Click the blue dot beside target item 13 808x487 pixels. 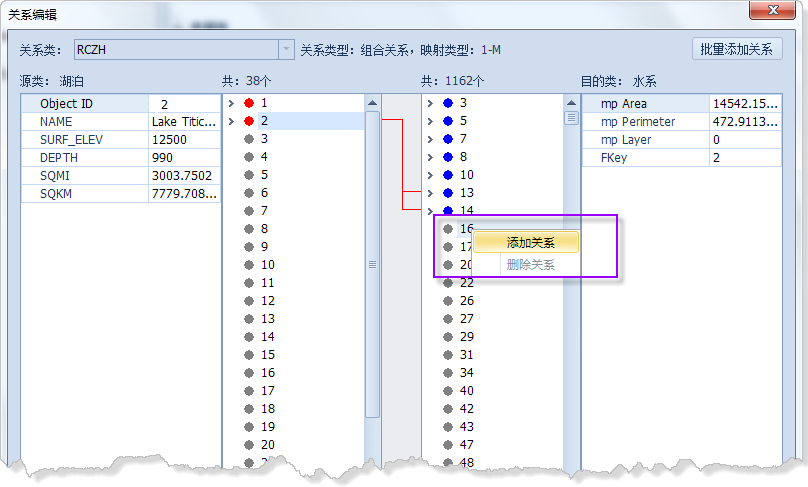point(448,193)
